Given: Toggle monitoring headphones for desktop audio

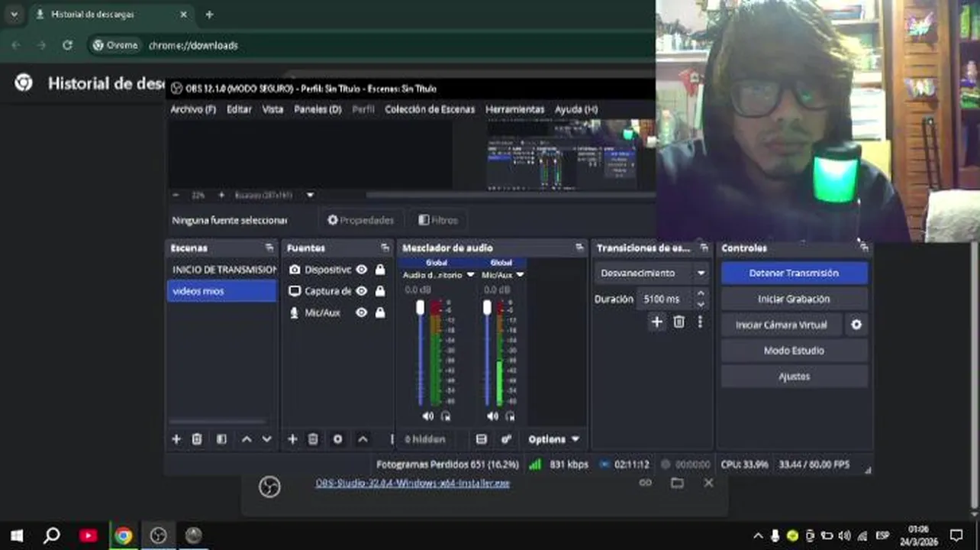Looking at the screenshot, I should click(x=446, y=416).
